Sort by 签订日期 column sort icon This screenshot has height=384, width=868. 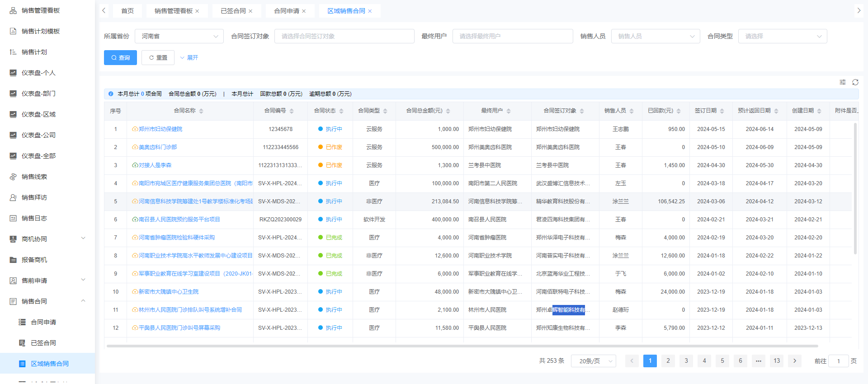(722, 111)
